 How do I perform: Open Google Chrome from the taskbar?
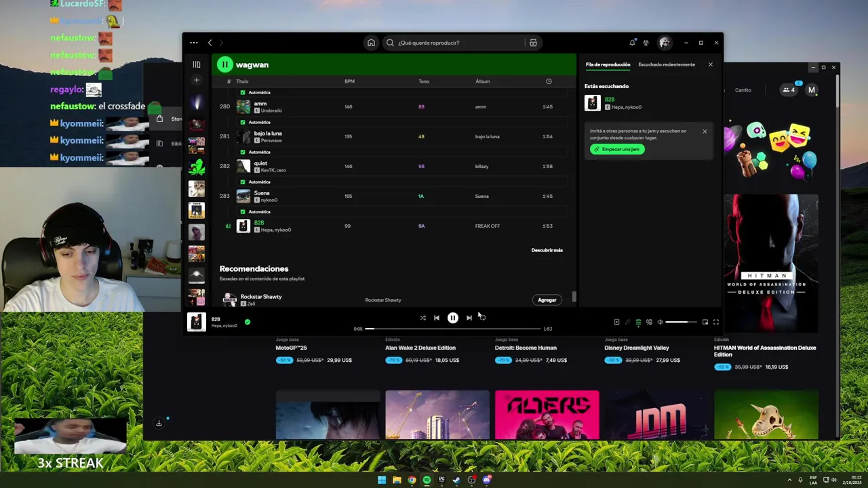pyautogui.click(x=412, y=480)
